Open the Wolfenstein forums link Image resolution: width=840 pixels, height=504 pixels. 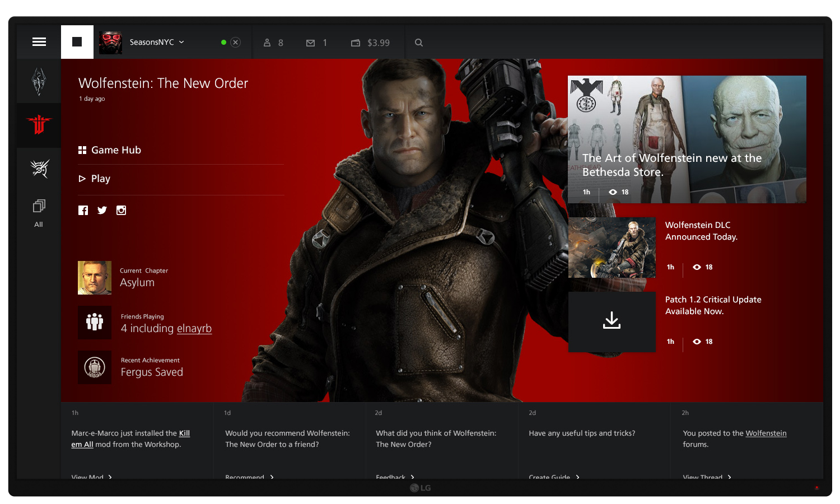click(x=766, y=433)
